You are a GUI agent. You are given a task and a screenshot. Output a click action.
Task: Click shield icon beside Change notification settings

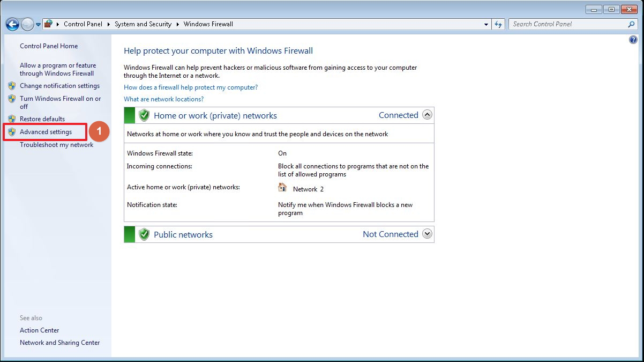coord(12,86)
